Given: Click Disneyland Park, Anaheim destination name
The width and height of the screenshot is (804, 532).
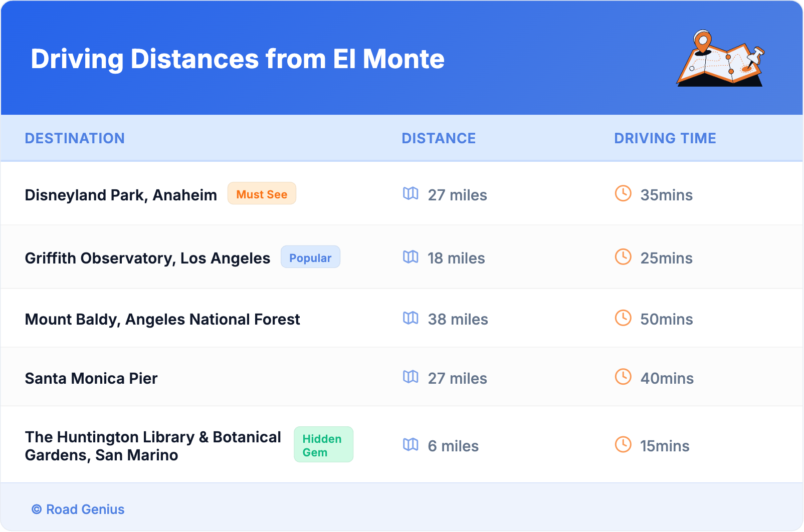Looking at the screenshot, I should 121,195.
